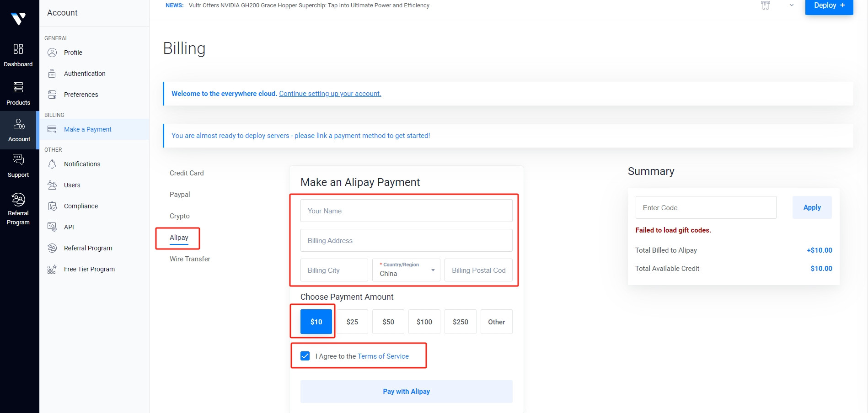The height and width of the screenshot is (413, 868).
Task: Apply the gift code
Action: 812,207
